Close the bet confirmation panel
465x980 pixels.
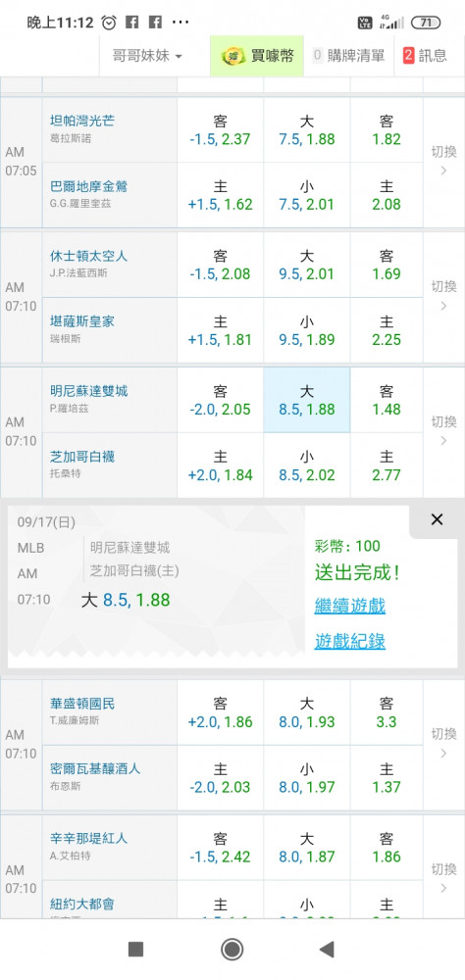click(x=437, y=519)
